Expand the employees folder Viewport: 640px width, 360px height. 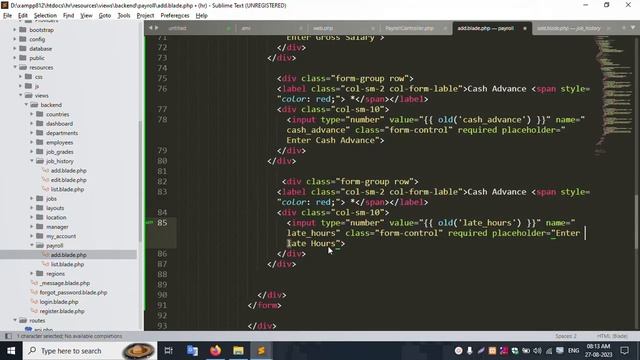pyautogui.click(x=32, y=142)
